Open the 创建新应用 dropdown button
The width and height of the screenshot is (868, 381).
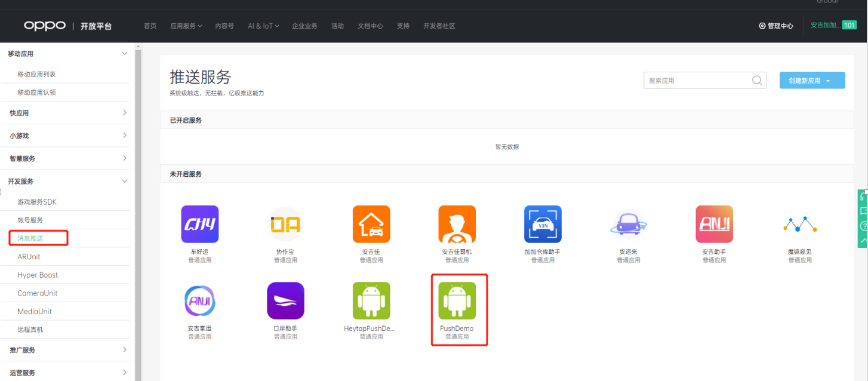(x=812, y=81)
